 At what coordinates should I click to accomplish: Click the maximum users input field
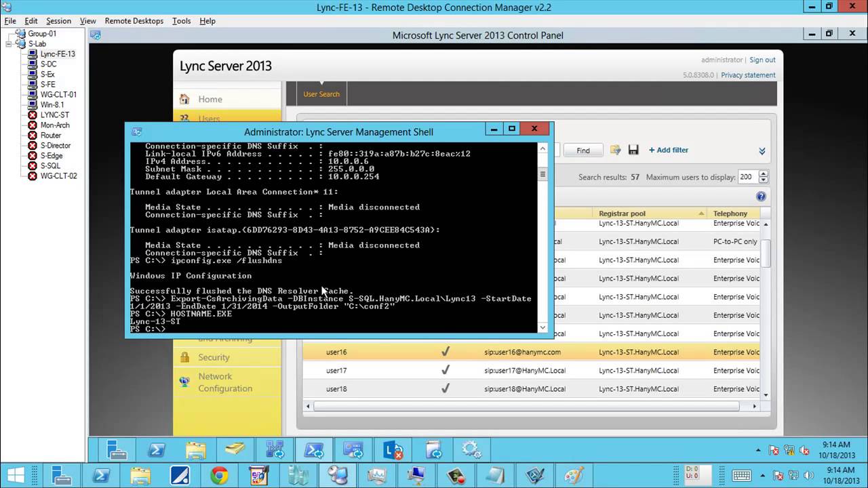tap(749, 177)
